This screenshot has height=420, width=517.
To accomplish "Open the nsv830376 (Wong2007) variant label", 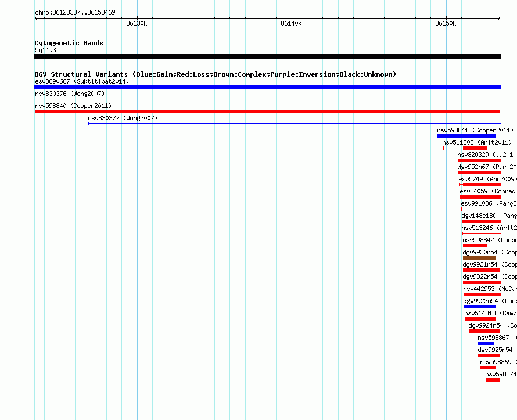I will (70, 94).
